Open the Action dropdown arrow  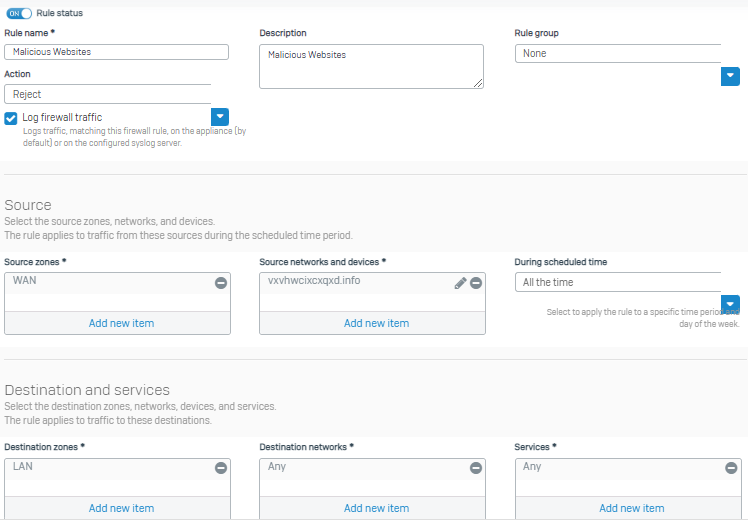[220, 117]
